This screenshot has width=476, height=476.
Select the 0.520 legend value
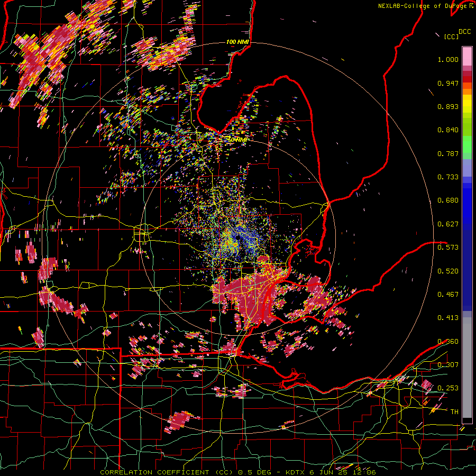(x=448, y=271)
